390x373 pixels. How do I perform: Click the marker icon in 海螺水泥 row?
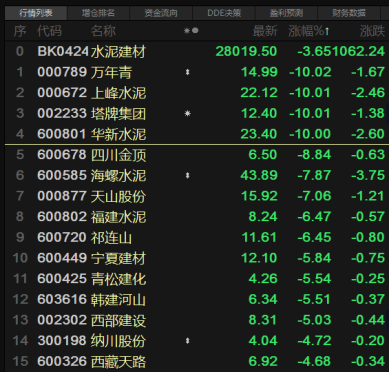click(187, 175)
